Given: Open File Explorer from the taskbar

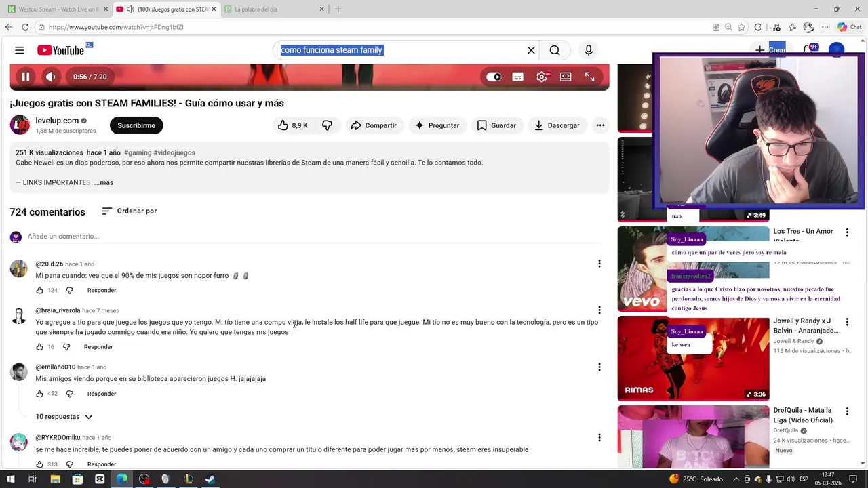Looking at the screenshot, I should point(55,479).
